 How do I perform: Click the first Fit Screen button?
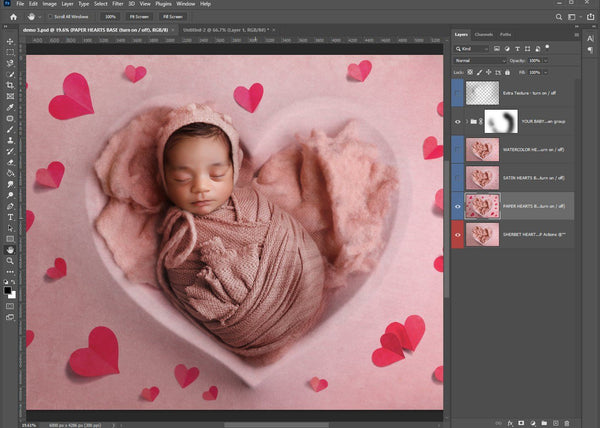pyautogui.click(x=139, y=17)
